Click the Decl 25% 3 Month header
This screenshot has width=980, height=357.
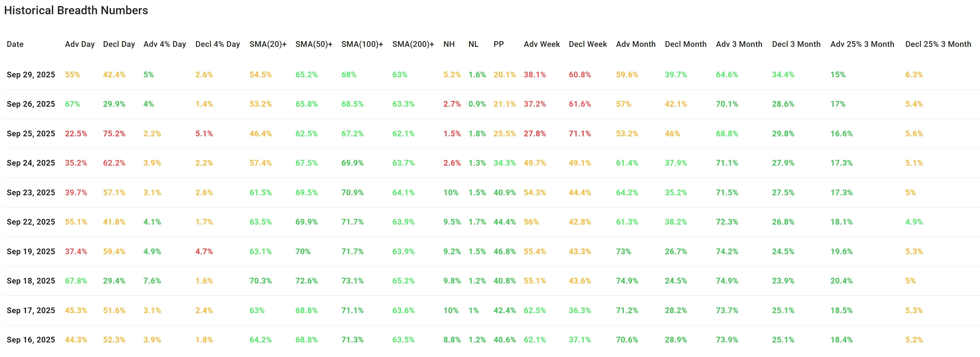pos(938,44)
